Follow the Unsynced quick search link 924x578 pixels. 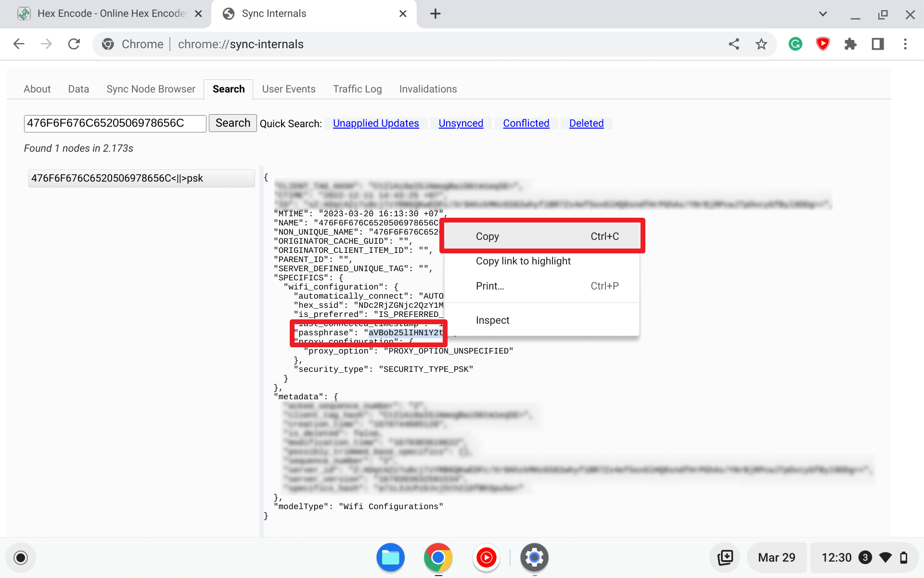pyautogui.click(x=461, y=123)
